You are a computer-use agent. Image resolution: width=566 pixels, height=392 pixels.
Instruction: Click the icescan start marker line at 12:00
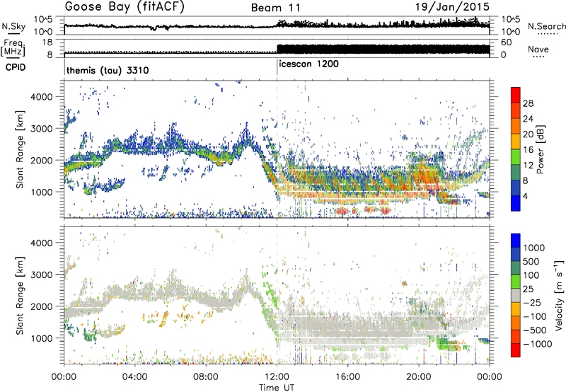[x=277, y=68]
